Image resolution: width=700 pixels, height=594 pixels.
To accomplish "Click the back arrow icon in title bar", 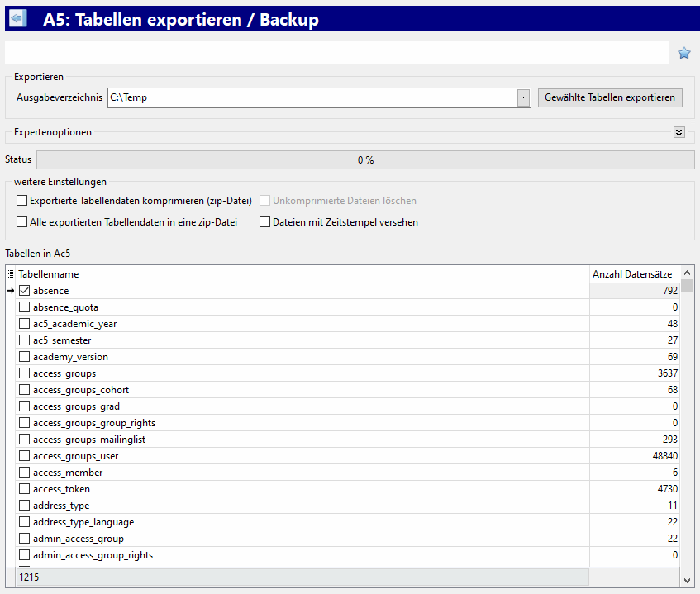I will tap(17, 19).
